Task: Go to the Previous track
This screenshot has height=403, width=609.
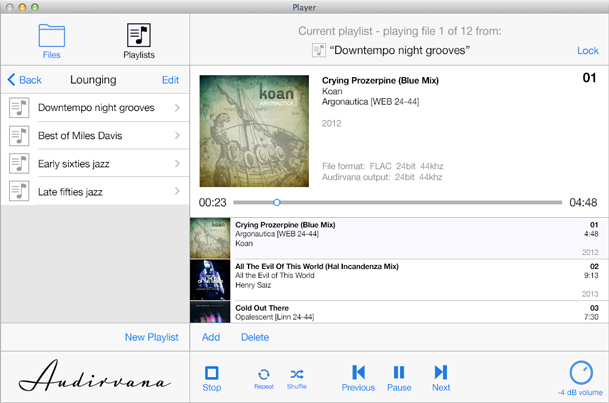Action: tap(358, 372)
